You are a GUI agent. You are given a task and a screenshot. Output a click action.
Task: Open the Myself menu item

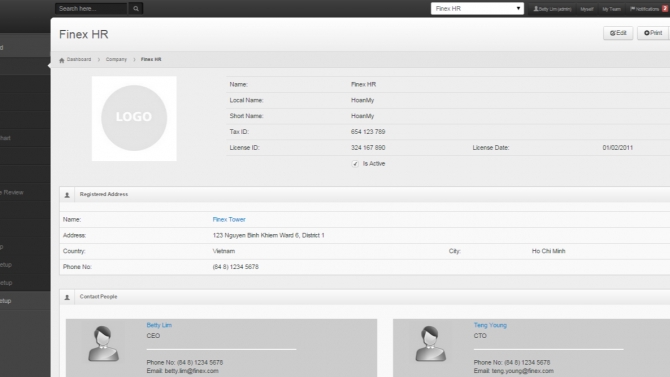[x=587, y=9]
